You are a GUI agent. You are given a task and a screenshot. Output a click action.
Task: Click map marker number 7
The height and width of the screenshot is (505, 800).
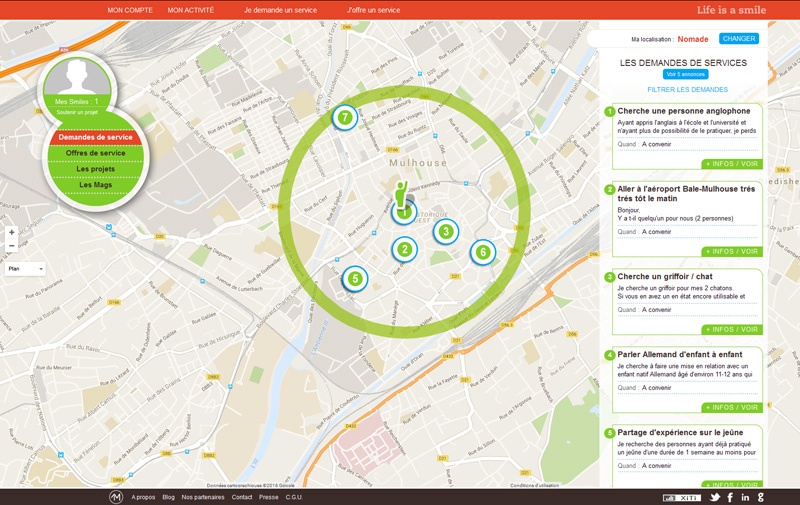click(x=345, y=117)
